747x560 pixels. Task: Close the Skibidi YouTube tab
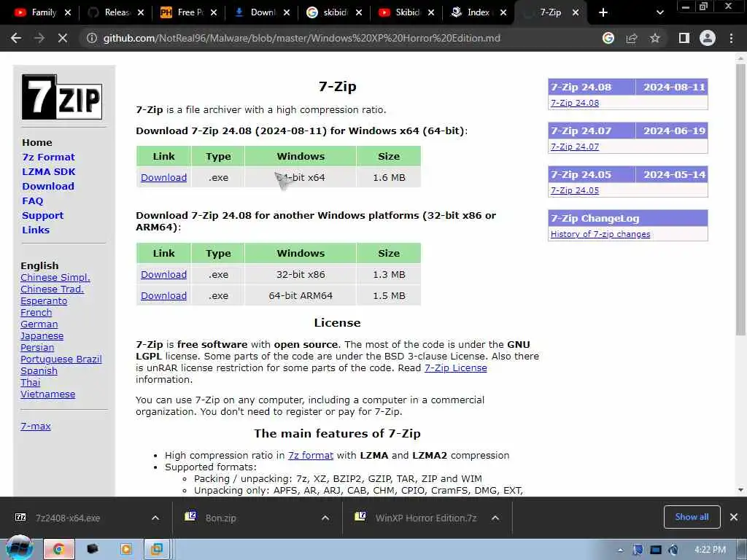point(431,12)
